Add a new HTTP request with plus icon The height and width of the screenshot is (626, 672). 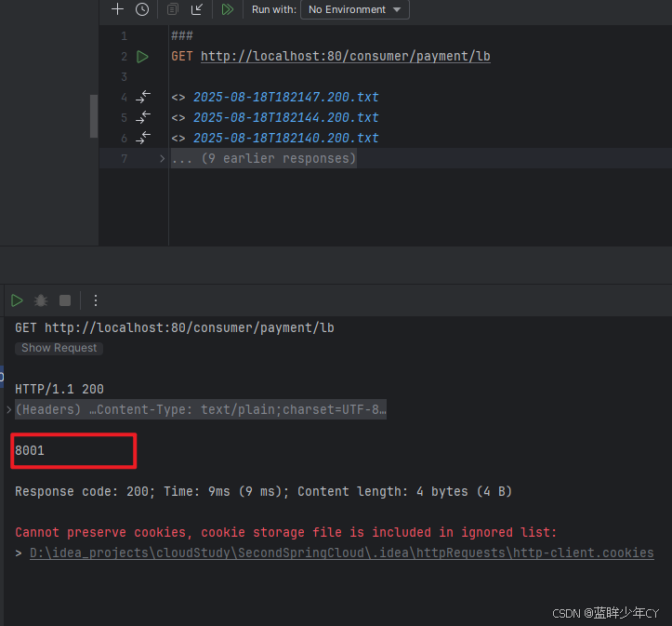tap(117, 9)
